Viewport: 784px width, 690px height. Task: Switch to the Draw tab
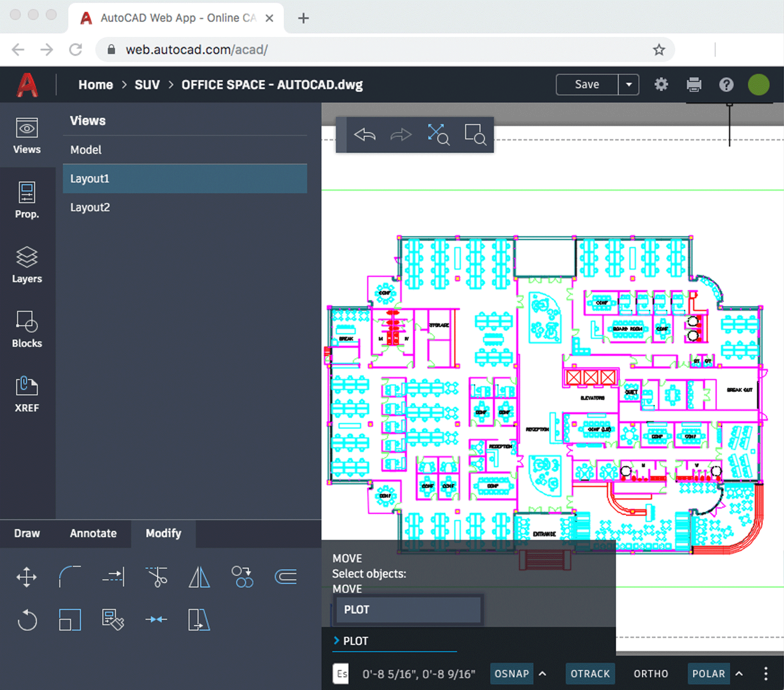click(x=27, y=533)
